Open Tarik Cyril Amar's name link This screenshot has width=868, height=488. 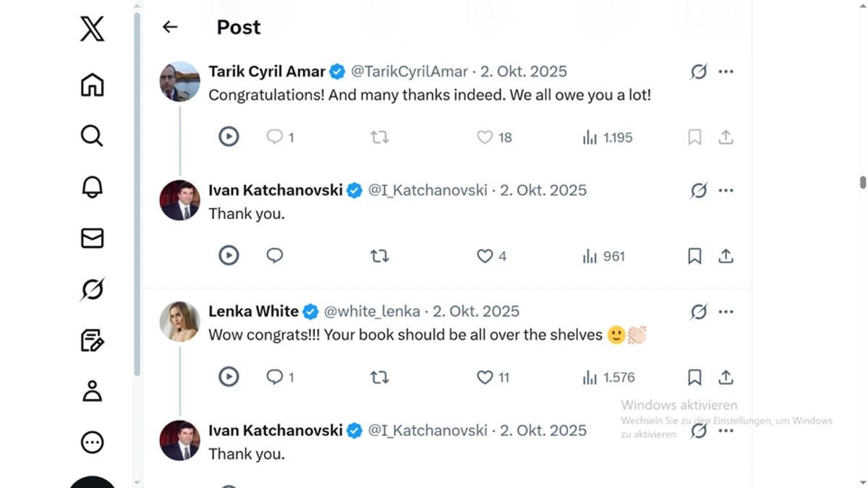pos(266,72)
